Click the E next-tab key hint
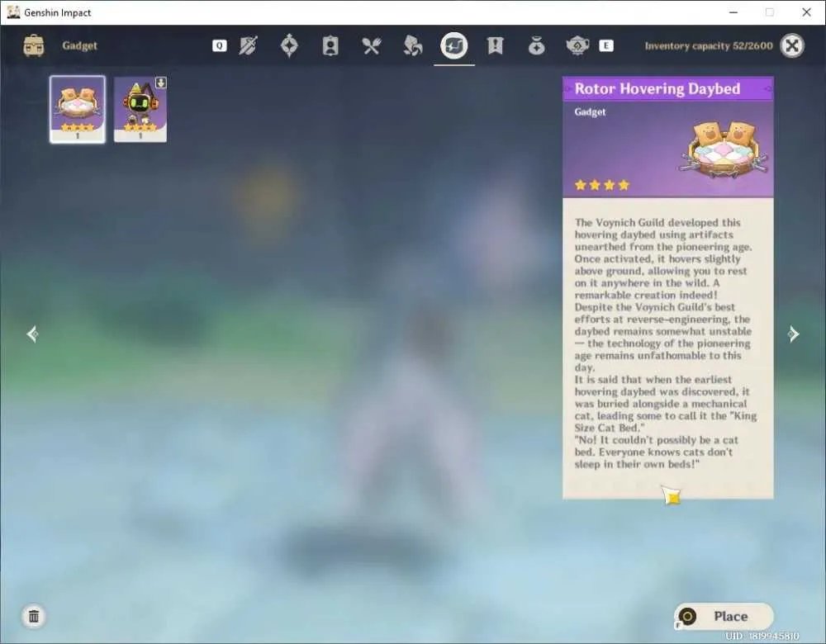826x644 pixels. pos(606,45)
